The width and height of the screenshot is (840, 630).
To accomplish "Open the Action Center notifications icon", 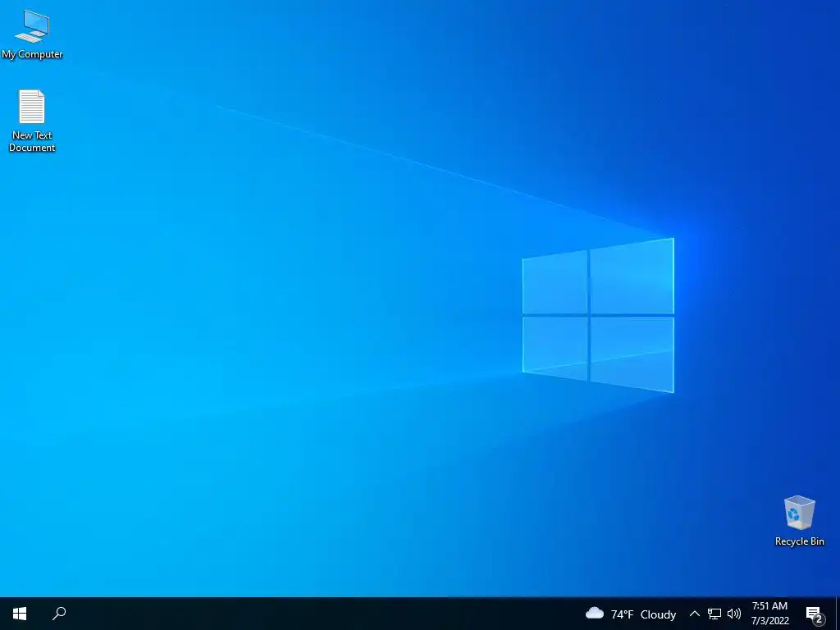I will [815, 614].
